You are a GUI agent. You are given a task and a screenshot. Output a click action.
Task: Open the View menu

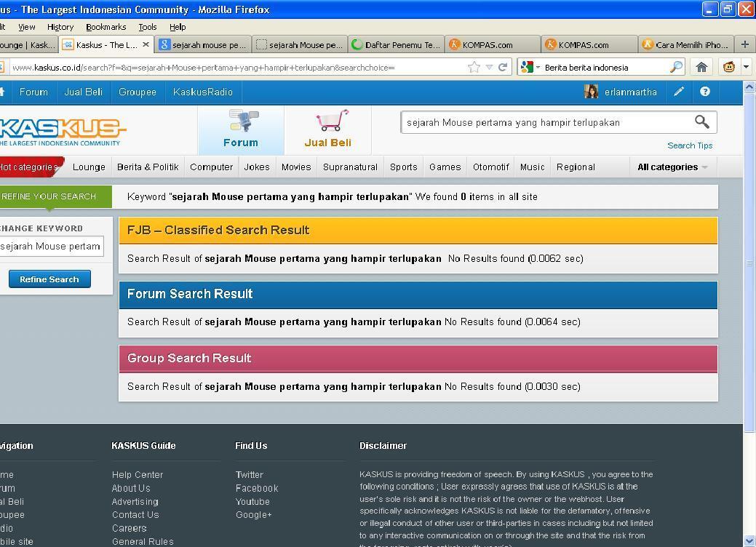[26, 27]
